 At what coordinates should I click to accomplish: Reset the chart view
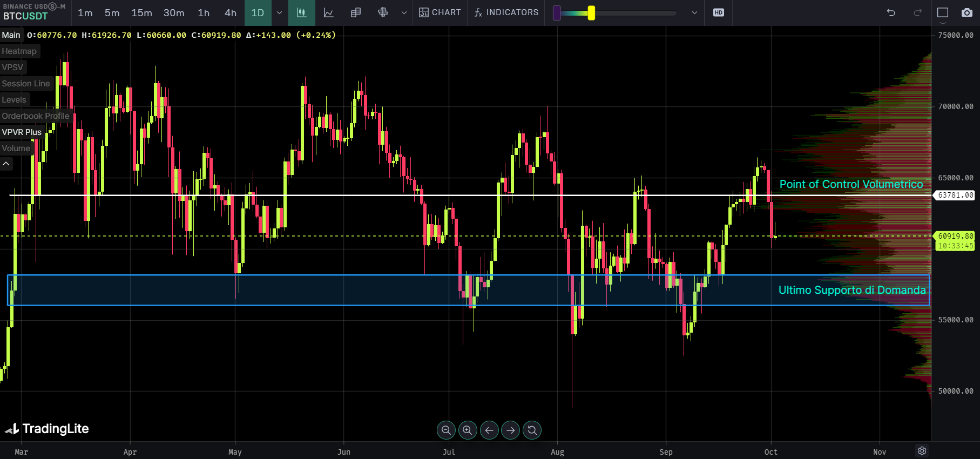tap(532, 430)
